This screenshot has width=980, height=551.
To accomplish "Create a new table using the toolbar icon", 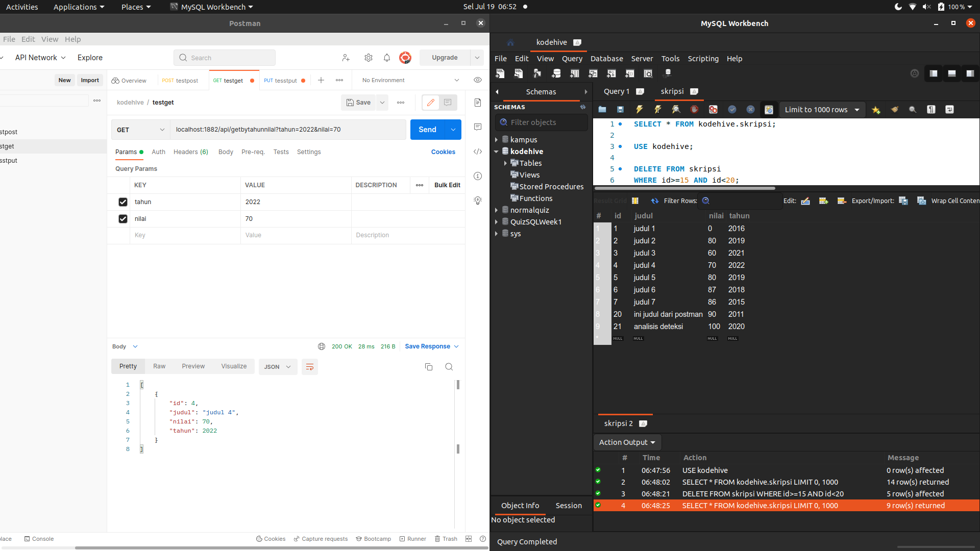I will pos(574,73).
